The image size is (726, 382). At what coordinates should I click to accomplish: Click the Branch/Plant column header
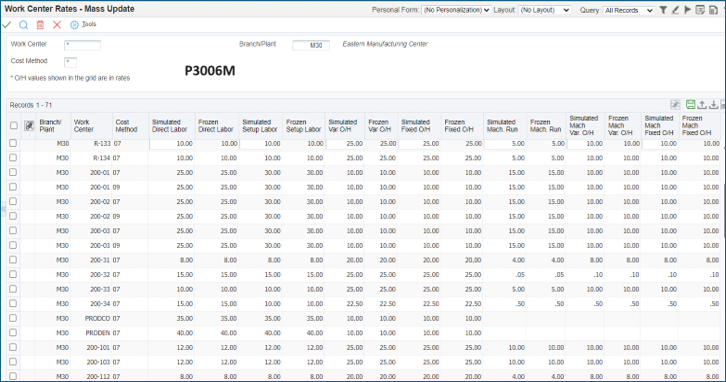click(53, 125)
